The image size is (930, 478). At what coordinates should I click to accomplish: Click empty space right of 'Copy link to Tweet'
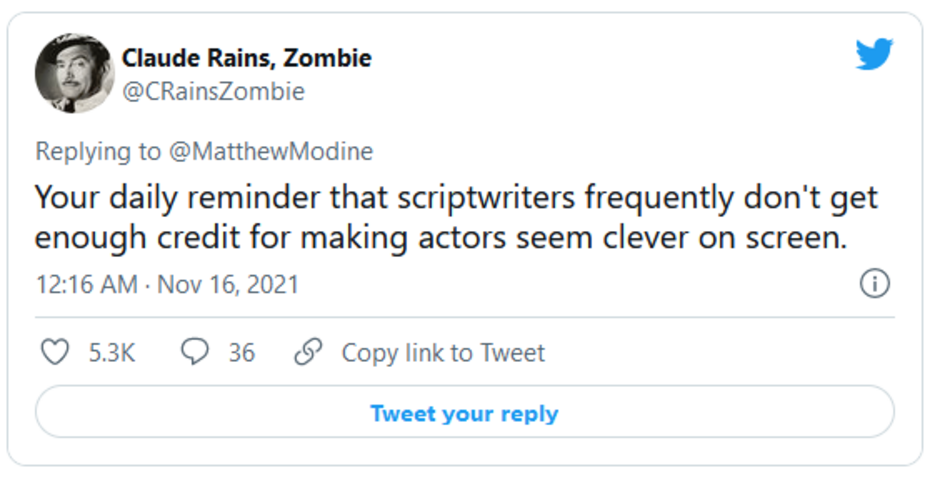(x=720, y=353)
